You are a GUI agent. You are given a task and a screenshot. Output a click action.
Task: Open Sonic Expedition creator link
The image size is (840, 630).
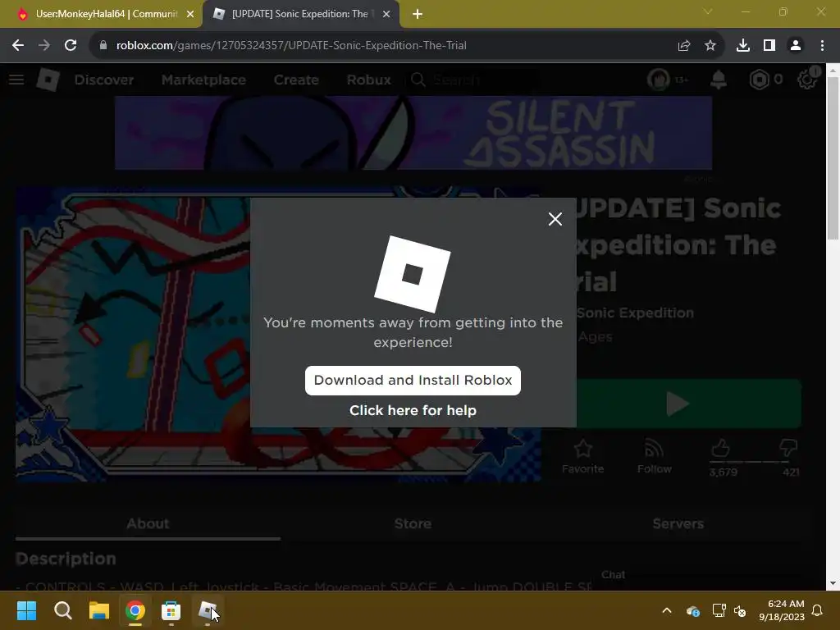[635, 313]
